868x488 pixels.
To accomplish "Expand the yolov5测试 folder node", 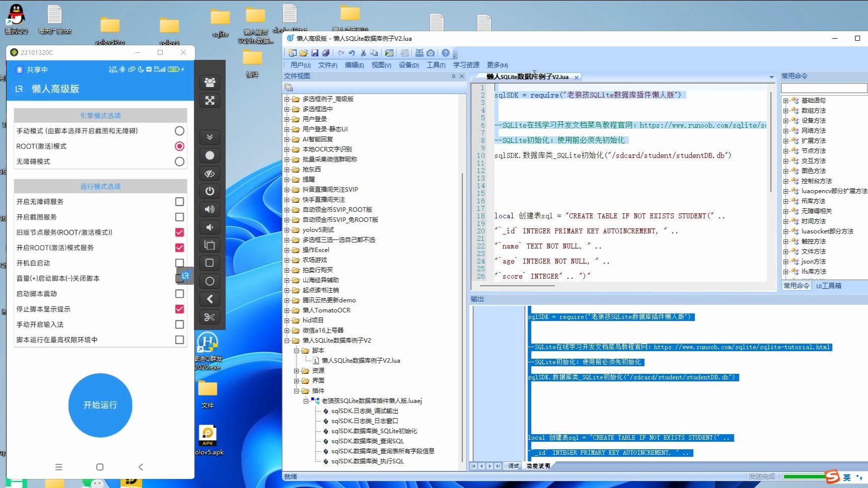I will (287, 230).
